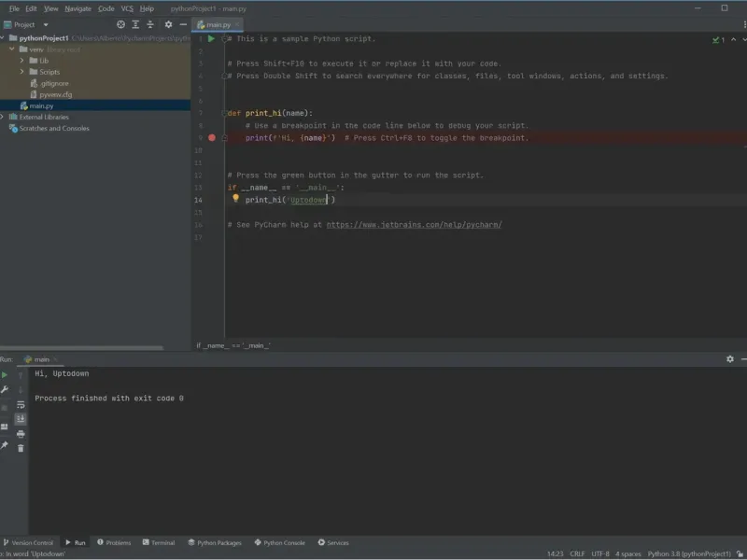Expand the External Libraries node

point(3,117)
